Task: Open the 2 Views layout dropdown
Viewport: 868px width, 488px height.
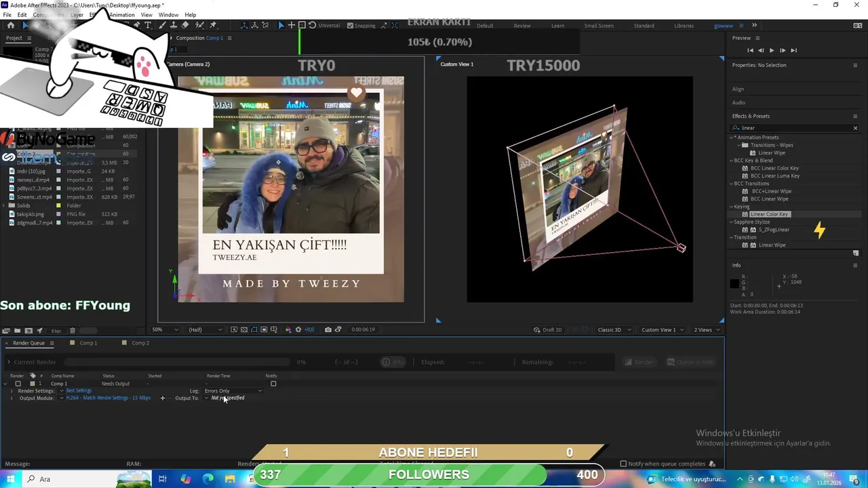Action: coord(707,329)
